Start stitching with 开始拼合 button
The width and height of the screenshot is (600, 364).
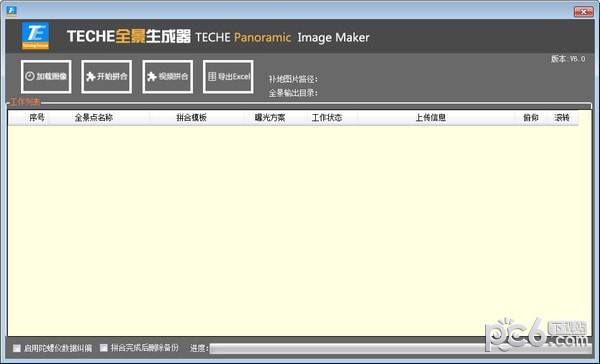tap(107, 77)
